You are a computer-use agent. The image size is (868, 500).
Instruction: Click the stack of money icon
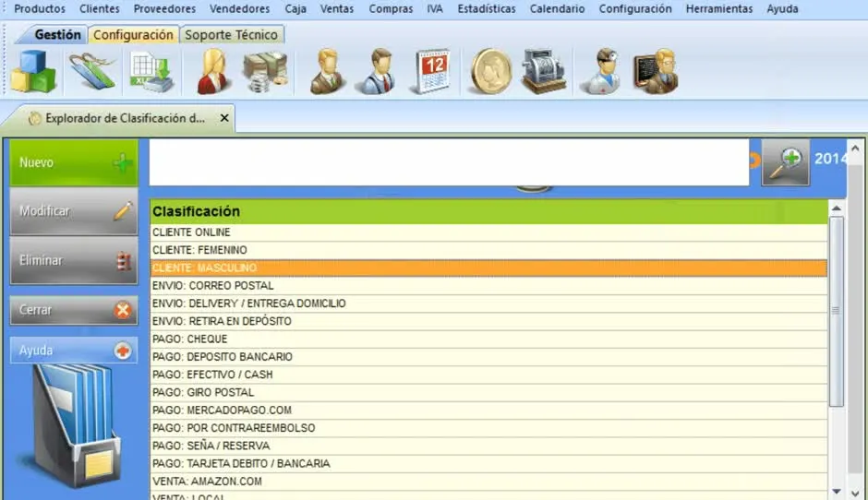(266, 72)
